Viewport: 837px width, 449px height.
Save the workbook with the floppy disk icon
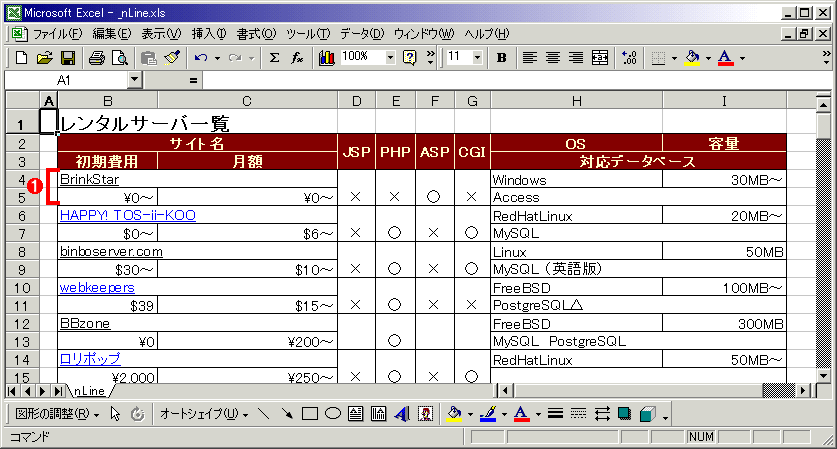tap(68, 58)
